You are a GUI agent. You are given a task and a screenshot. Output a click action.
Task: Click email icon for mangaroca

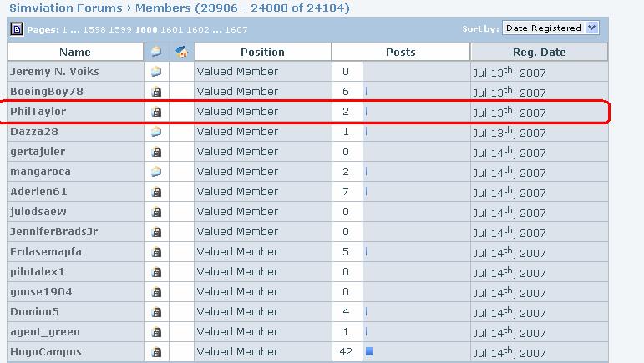click(156, 172)
